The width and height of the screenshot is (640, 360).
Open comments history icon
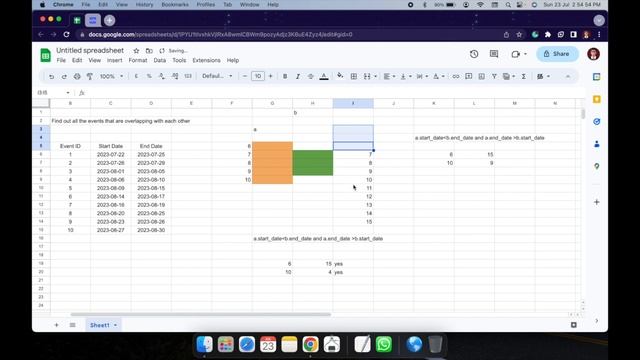494,54
